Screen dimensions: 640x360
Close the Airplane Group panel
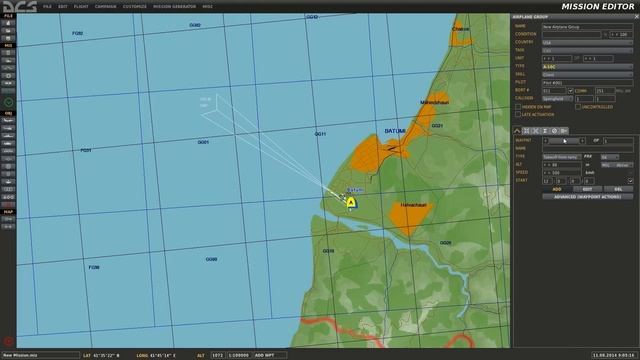click(636, 17)
